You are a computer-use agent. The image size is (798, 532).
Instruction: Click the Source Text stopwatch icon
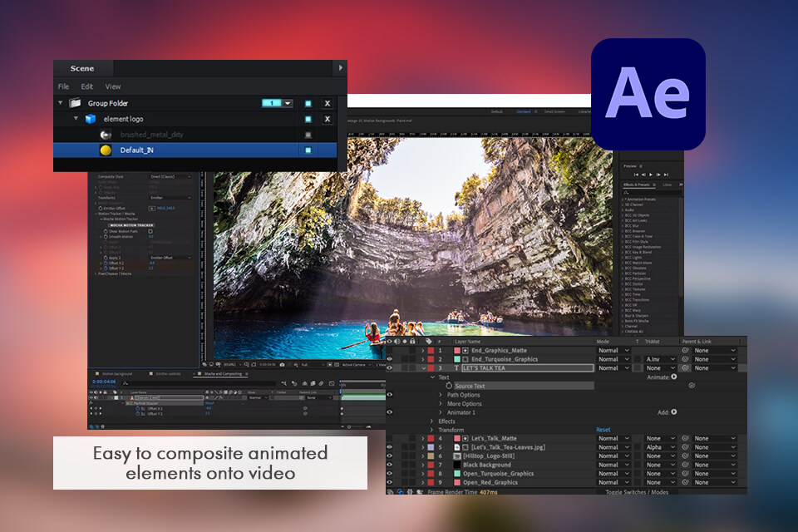(450, 386)
